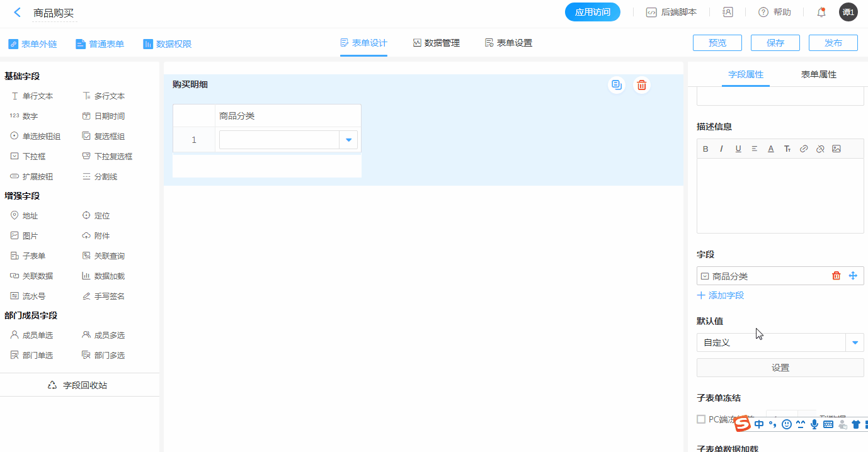This screenshot has width=868, height=452.
Task: Enable the PC端冻结 checkbox
Action: click(701, 419)
